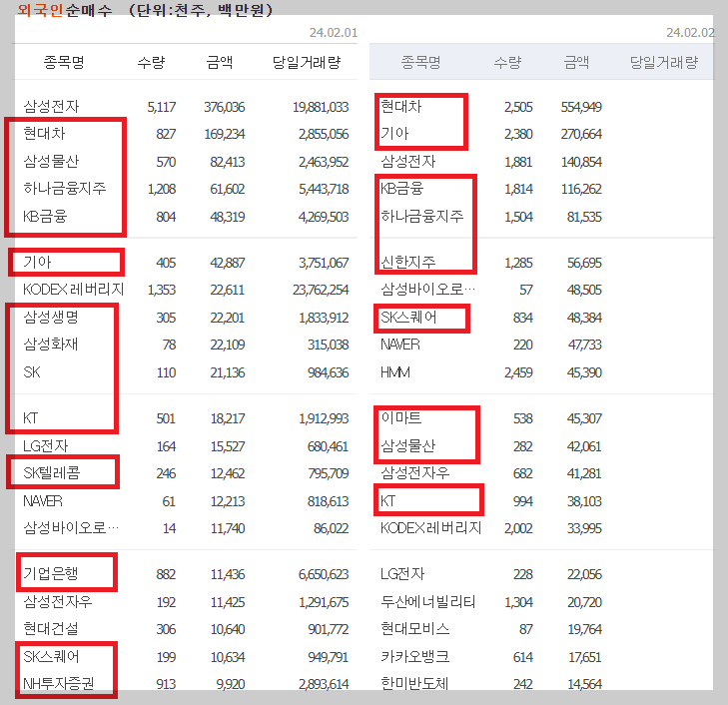The height and width of the screenshot is (705, 728).
Task: Click 삼성전자 amount value 376,036
Action: (225, 107)
